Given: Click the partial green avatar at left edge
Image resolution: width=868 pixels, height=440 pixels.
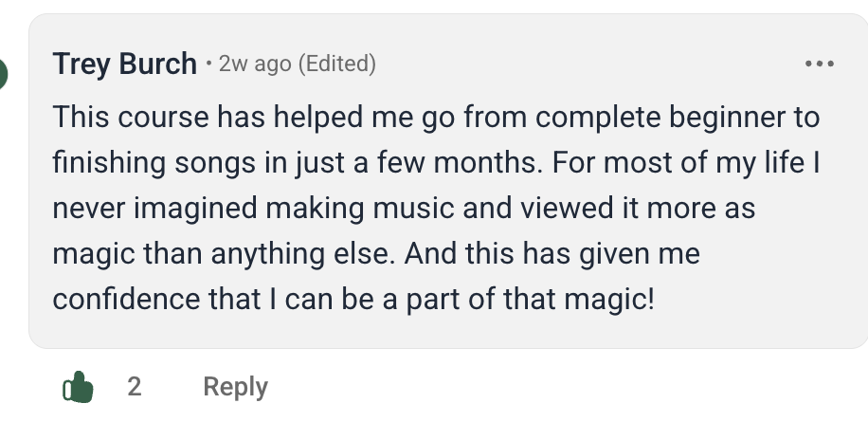Looking at the screenshot, I should tap(4, 72).
